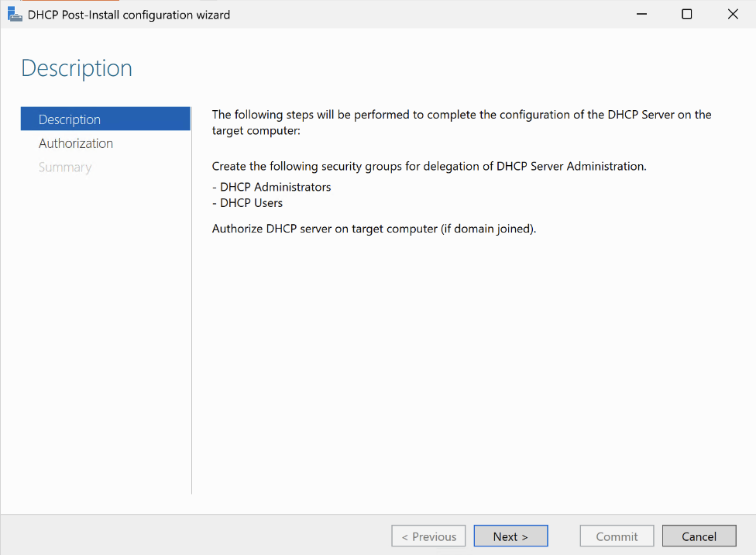Go to the Authorization step in sidebar

(76, 143)
